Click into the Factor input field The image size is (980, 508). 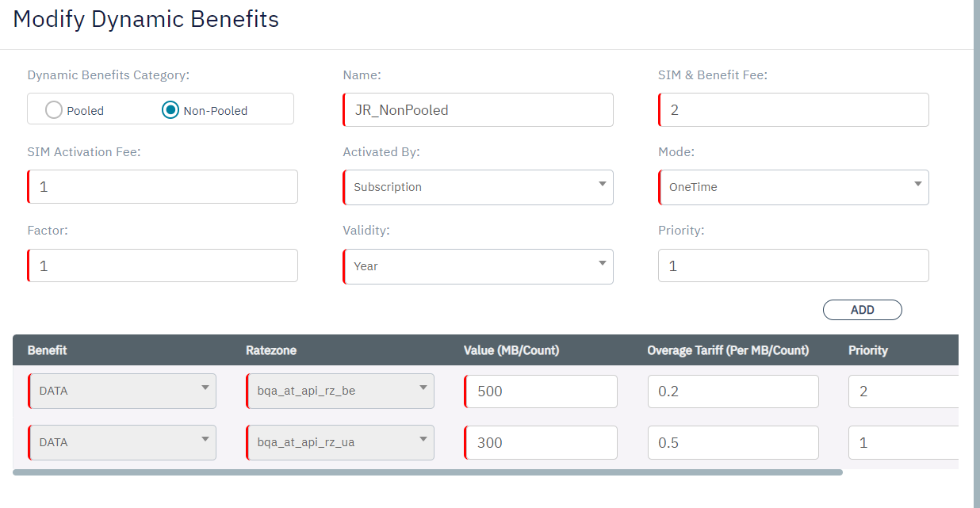[163, 266]
